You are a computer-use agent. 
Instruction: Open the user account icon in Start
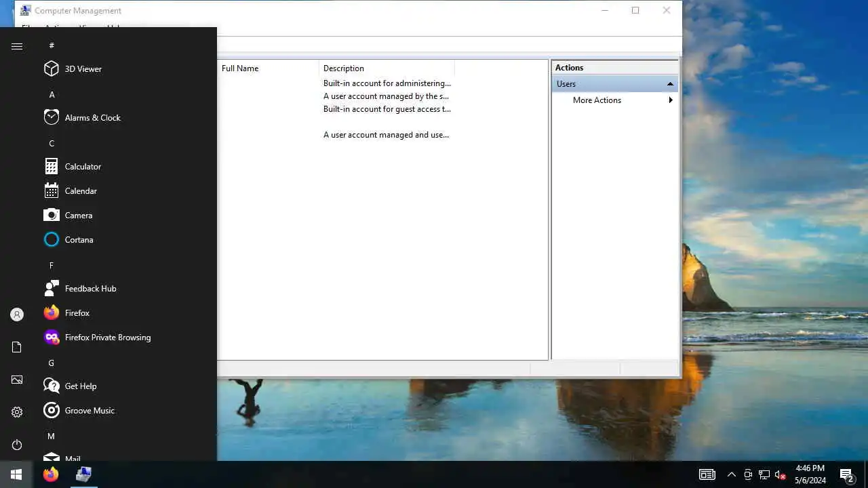(17, 314)
